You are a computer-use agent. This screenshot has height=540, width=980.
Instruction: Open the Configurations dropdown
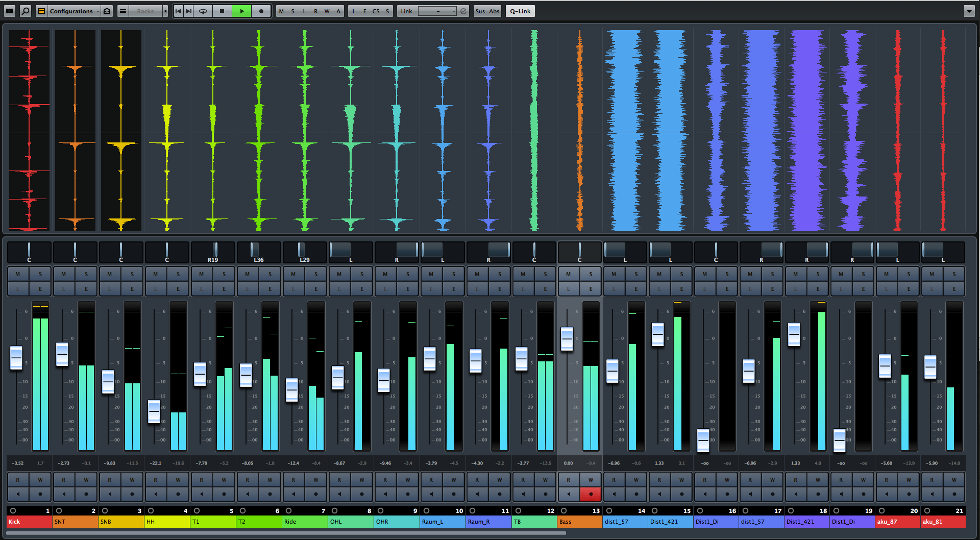click(x=71, y=11)
